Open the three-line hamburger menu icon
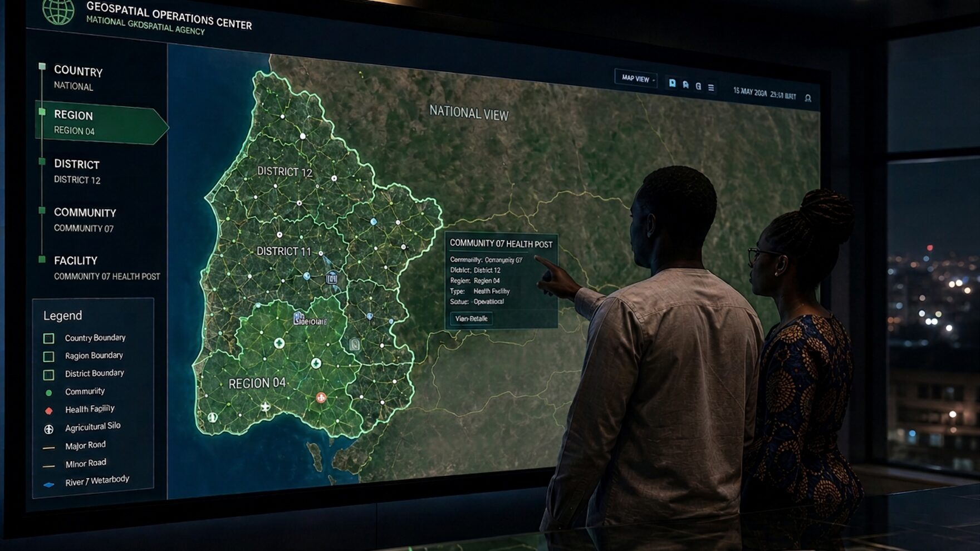 [x=711, y=87]
